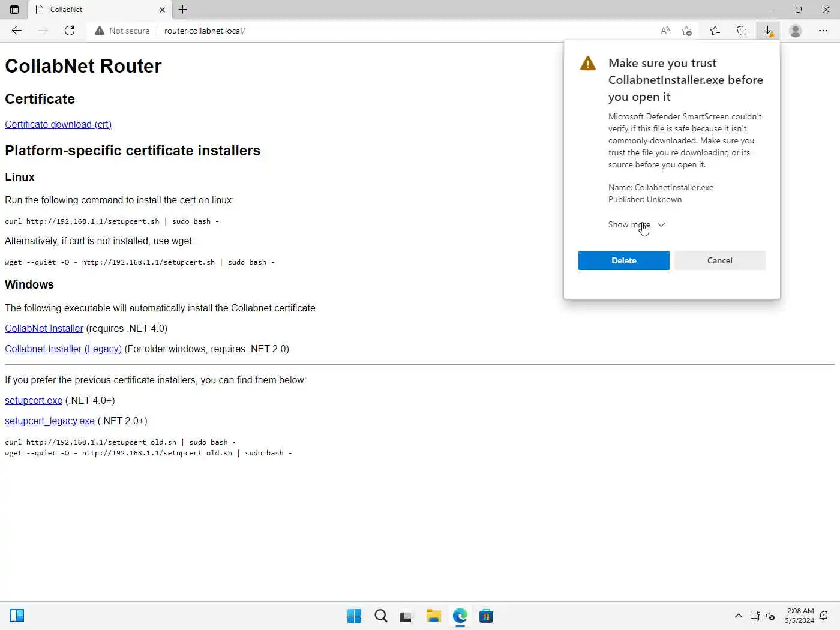Reload the page with refresh icon
Image resolution: width=840 pixels, height=630 pixels.
pos(70,31)
